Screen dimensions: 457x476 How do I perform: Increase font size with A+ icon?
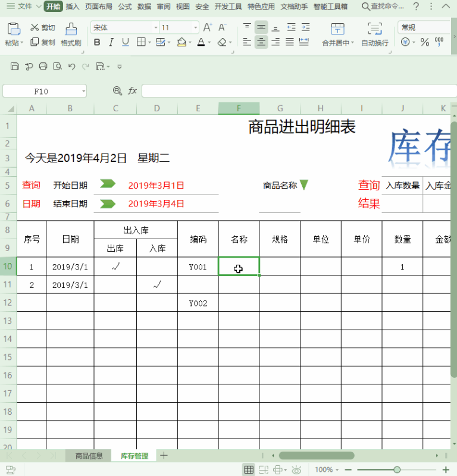208,27
